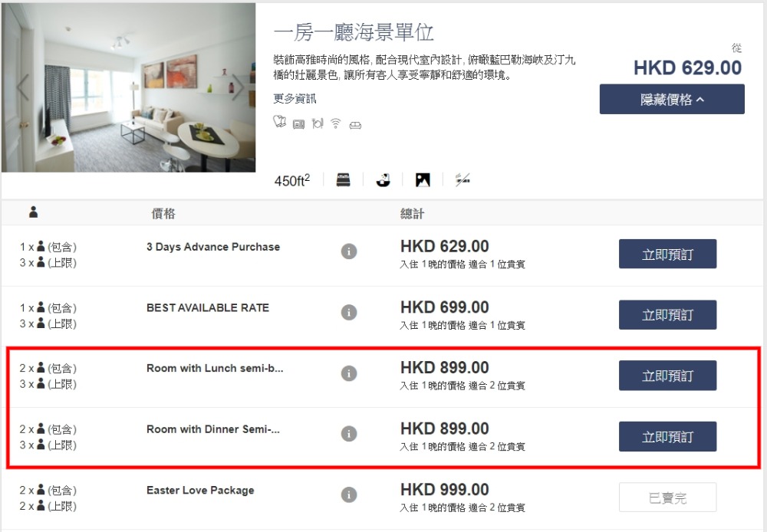Click the Wi-Fi amenity icon
Viewport: 767px width, 532px height.
coord(336,123)
